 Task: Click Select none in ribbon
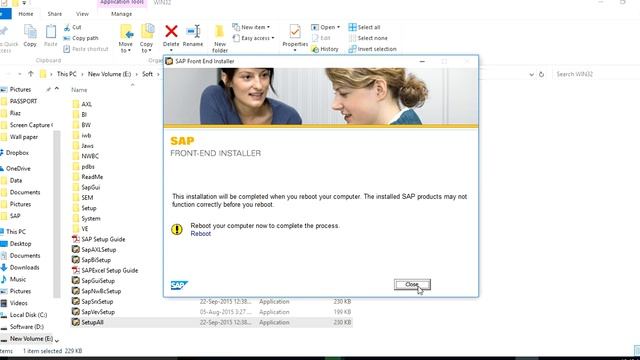368,38
